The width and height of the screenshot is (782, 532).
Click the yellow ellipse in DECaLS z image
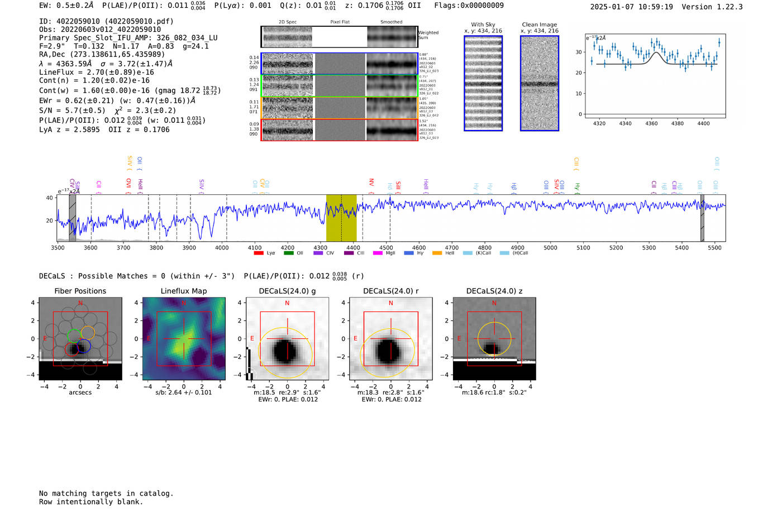[x=494, y=338]
